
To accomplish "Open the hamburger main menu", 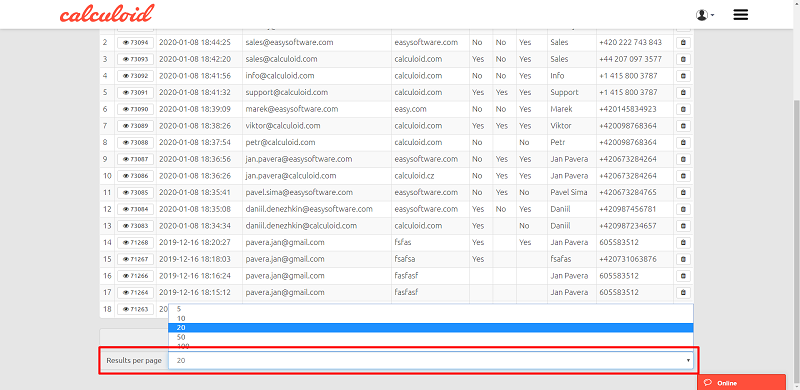I will pyautogui.click(x=741, y=15).
